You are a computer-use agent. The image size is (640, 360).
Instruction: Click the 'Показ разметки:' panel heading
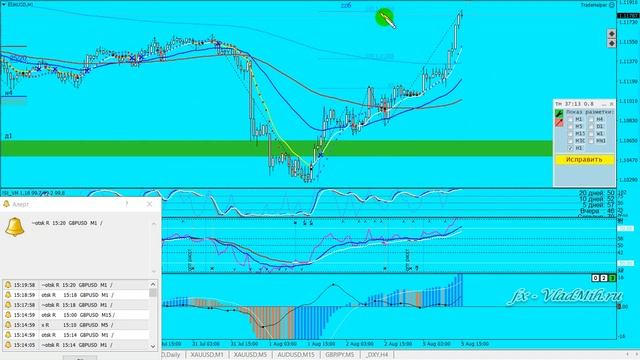tap(590, 112)
